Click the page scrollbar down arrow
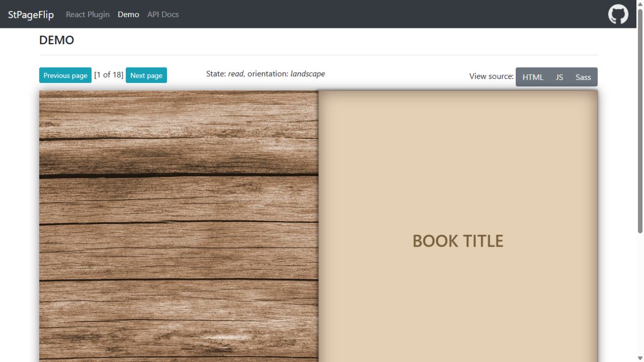 [x=640, y=358]
